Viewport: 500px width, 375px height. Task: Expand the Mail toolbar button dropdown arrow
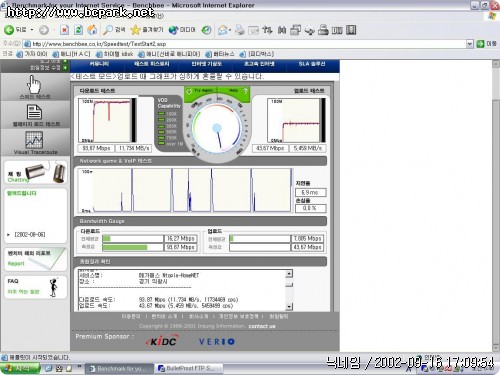230,30
